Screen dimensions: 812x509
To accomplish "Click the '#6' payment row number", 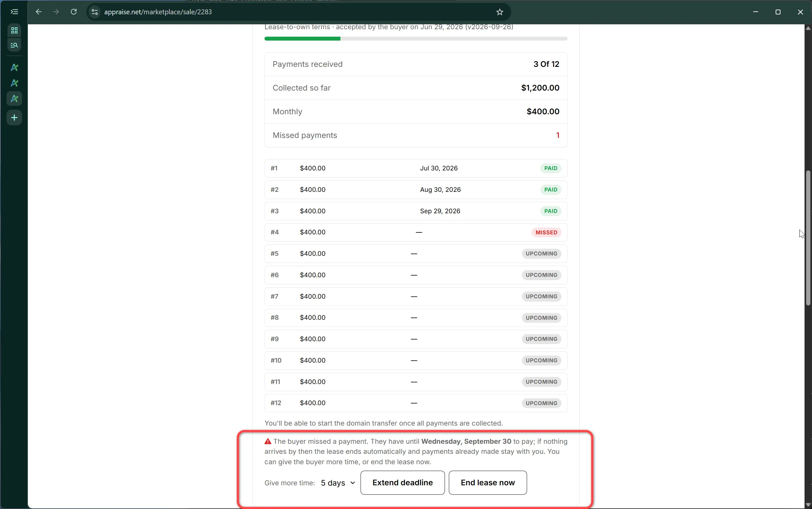I will tap(274, 275).
